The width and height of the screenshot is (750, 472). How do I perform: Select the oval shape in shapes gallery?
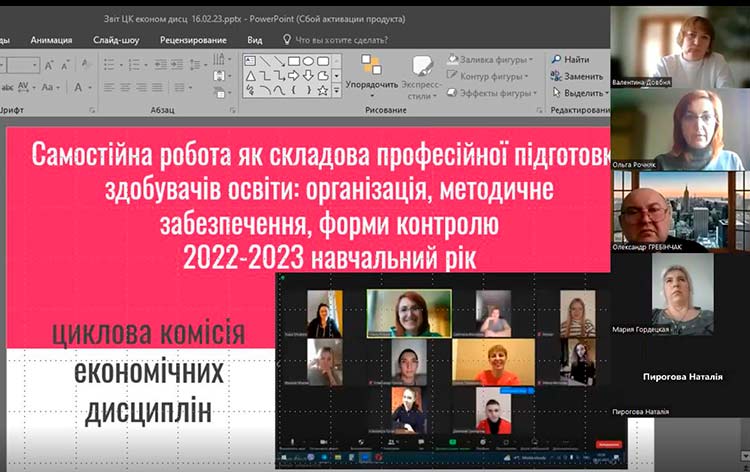[308, 61]
